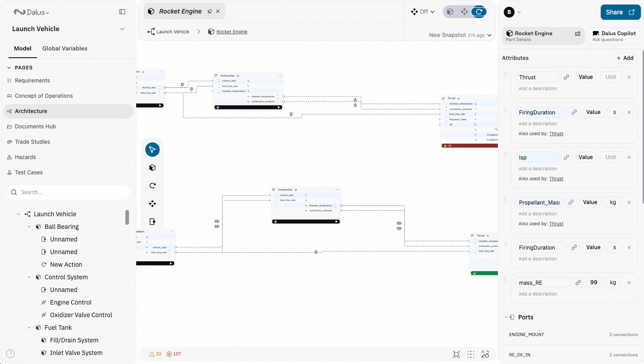Click the Launch Vehicle breadcrumb
Image resolution: width=644 pixels, height=364 pixels.
(x=168, y=32)
